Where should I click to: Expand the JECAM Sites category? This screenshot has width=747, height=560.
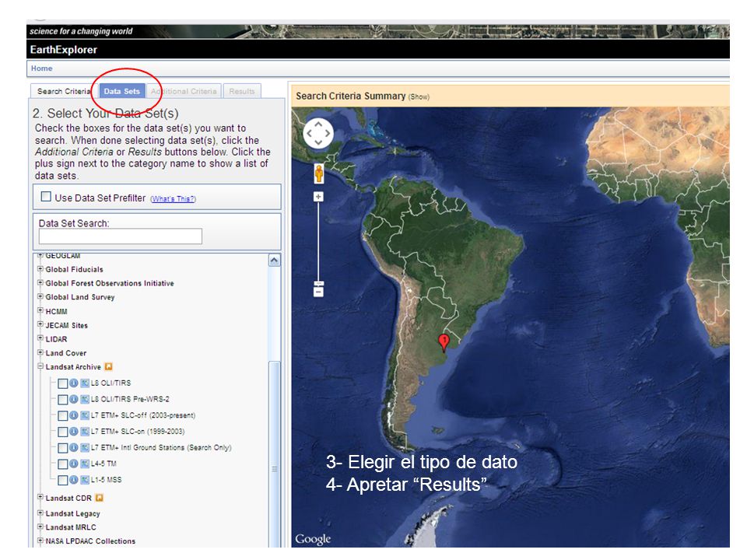(40, 324)
